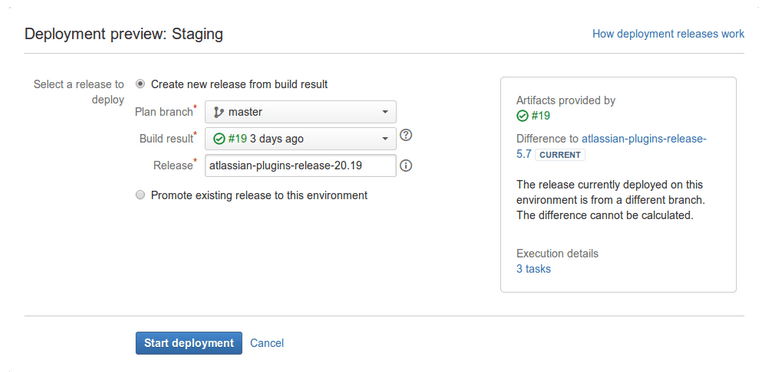Click the #19 text in Build result dropdown
778x372 pixels.
pyautogui.click(x=237, y=139)
